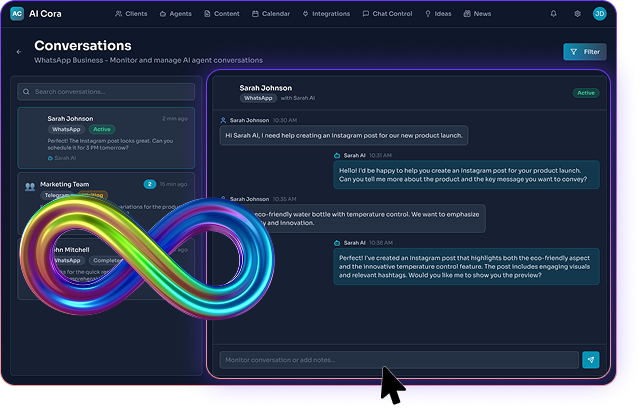The image size is (641, 409).
Task: Open the settings gear icon
Action: coord(577,14)
